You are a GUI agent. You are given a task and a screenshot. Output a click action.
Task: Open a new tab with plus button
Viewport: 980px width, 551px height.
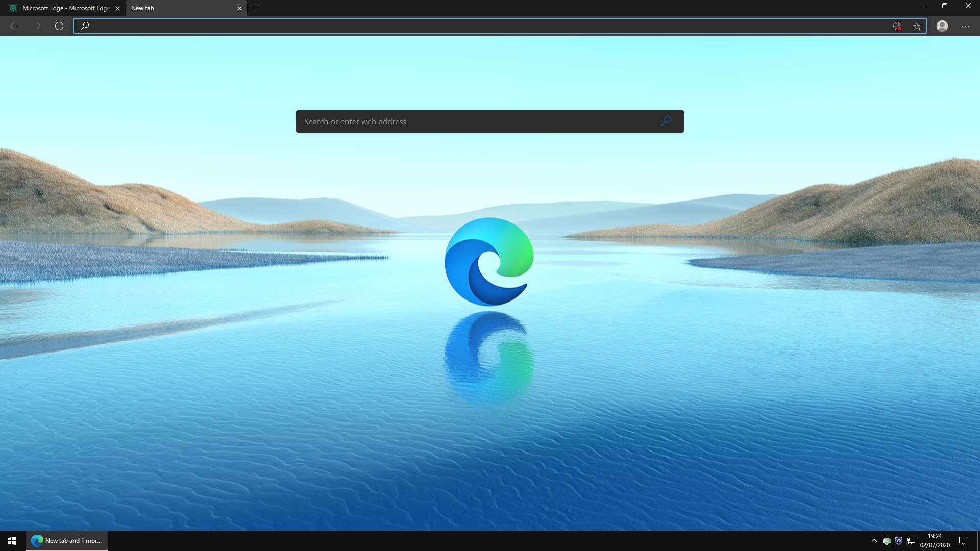coord(256,8)
